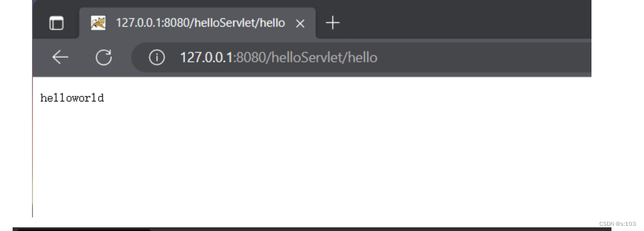This screenshot has height=231, width=644.
Task: Click the helloworld text on the page
Action: pos(72,98)
